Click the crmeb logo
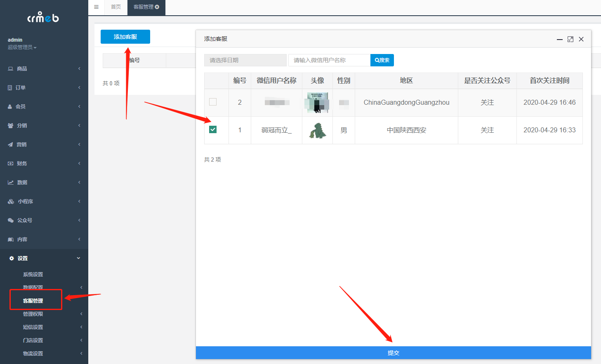This screenshot has width=601, height=364. point(43,17)
